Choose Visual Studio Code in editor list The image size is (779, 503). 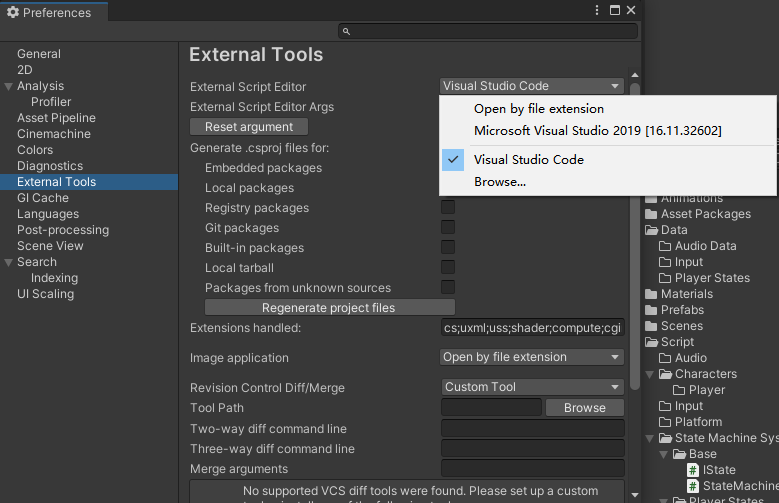click(x=608, y=160)
